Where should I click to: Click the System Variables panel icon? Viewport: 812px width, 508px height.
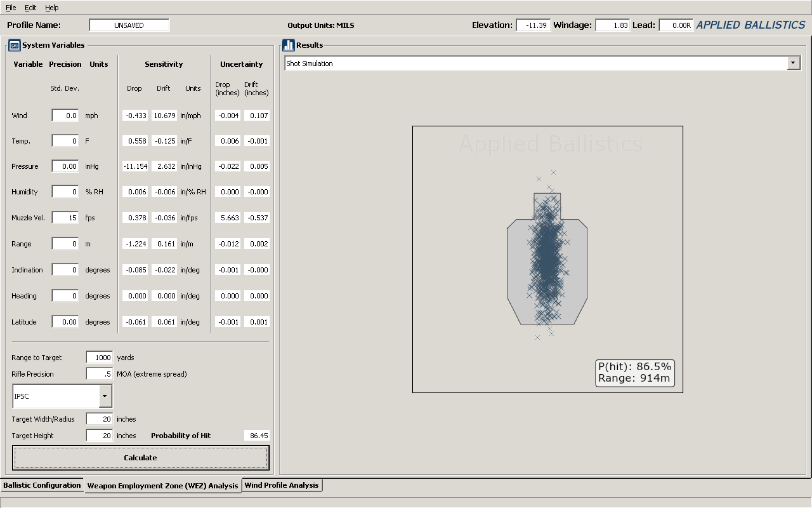(14, 45)
